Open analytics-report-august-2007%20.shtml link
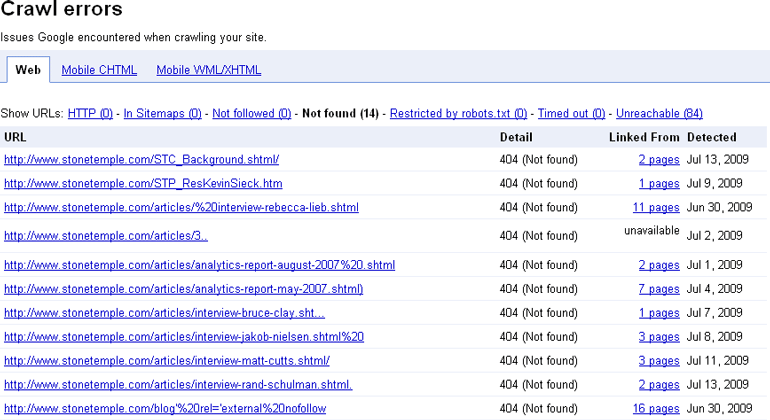Screen dimensions: 770x420 199,265
